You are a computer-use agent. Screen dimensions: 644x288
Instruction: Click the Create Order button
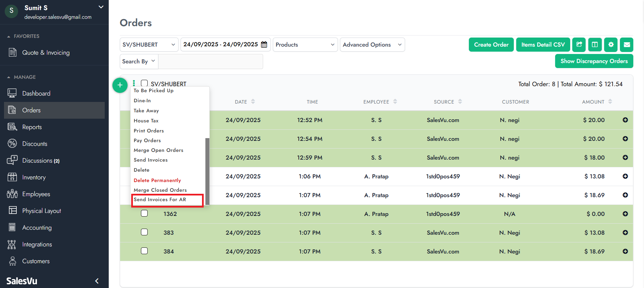pos(491,45)
